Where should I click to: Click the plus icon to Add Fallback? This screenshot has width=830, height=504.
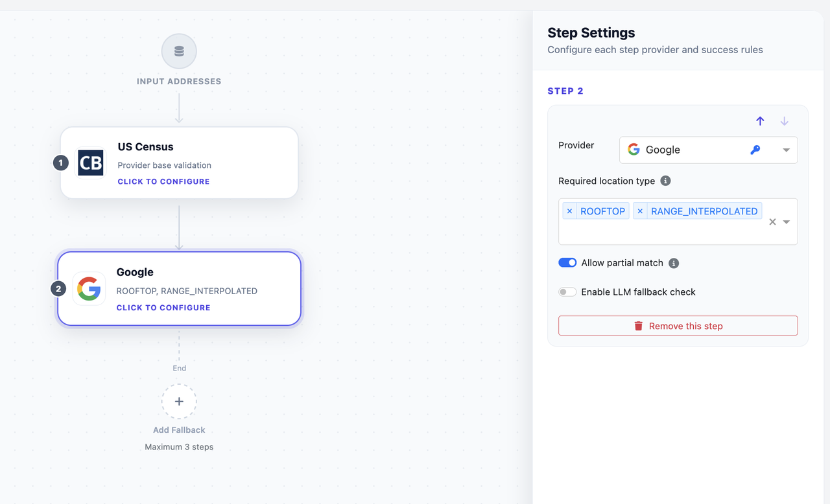click(179, 401)
